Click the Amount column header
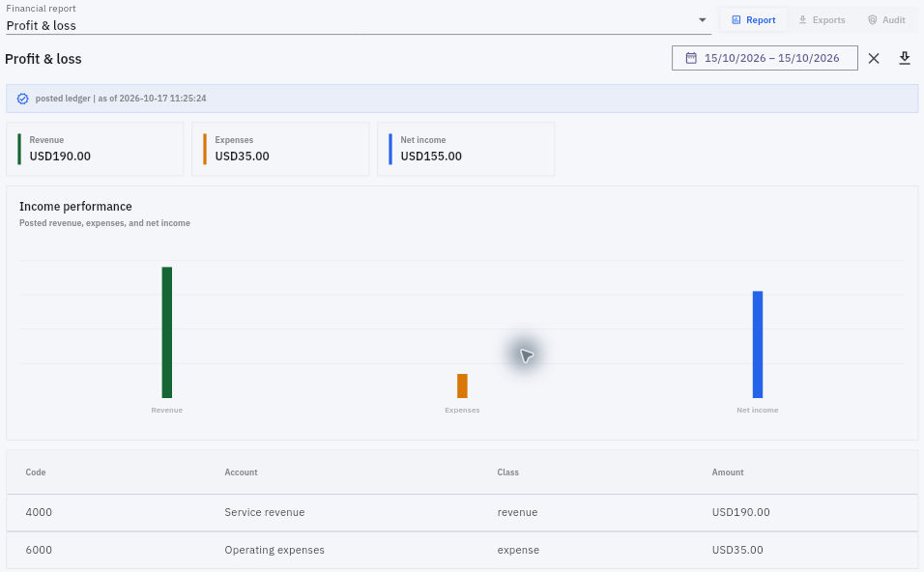The width and height of the screenshot is (924, 572). coord(728,472)
